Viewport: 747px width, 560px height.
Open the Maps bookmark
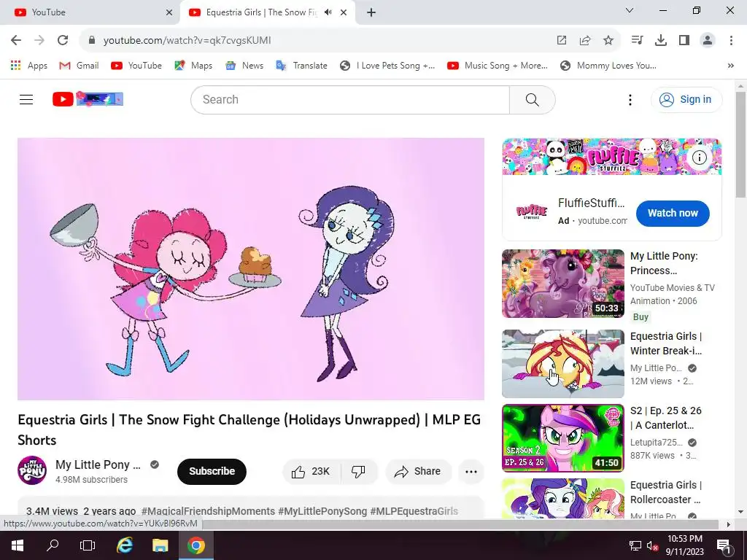(193, 66)
